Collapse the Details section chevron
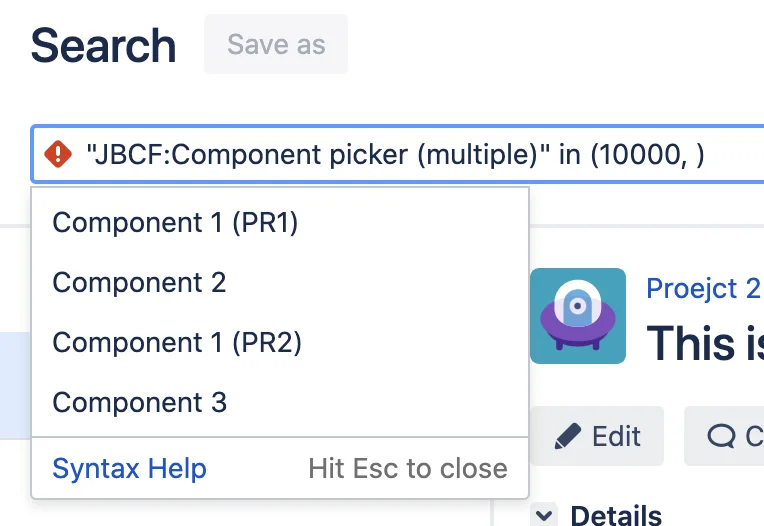 (x=544, y=515)
